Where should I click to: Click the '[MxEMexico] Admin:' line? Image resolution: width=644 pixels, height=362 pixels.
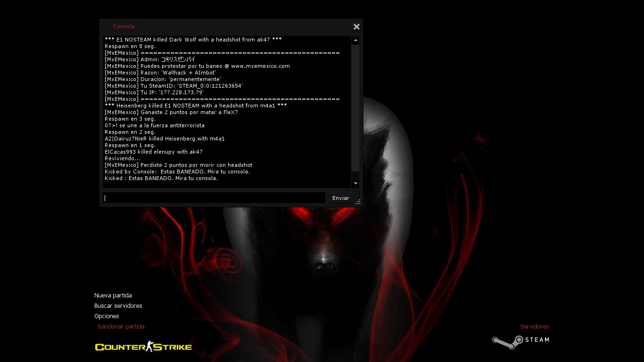pyautogui.click(x=150, y=59)
